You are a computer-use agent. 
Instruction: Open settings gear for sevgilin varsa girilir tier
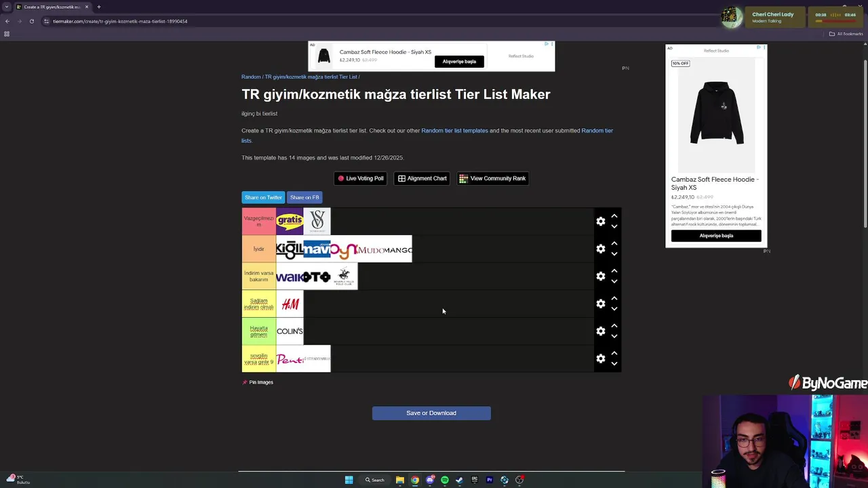(x=600, y=358)
